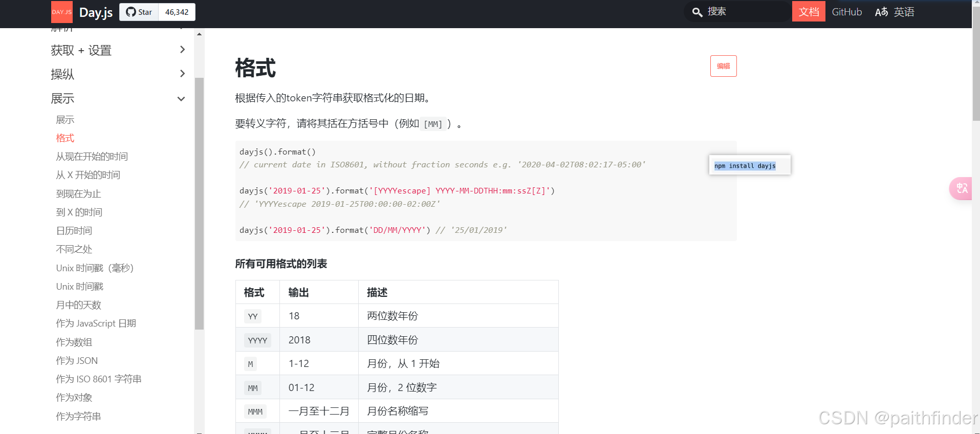
Task: Click the MMM format code cell
Action: click(x=255, y=411)
